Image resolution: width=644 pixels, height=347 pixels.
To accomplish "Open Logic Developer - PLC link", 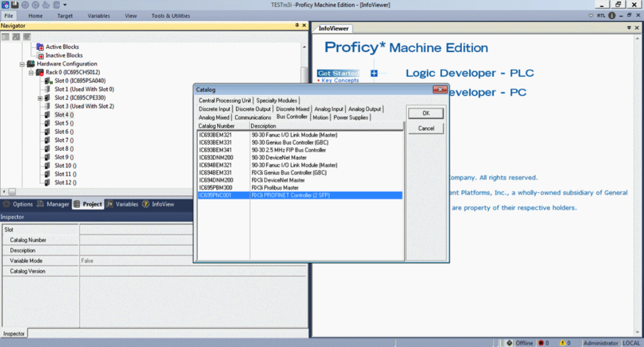I will tap(469, 73).
